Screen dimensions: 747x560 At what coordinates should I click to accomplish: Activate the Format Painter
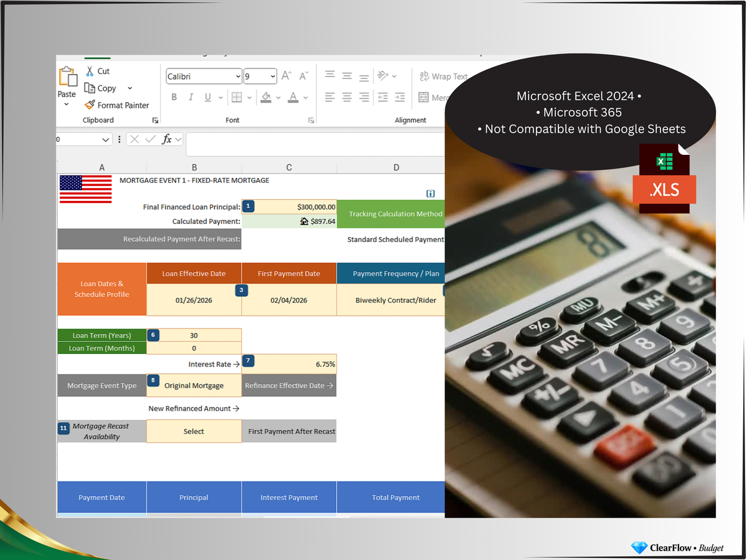point(117,105)
